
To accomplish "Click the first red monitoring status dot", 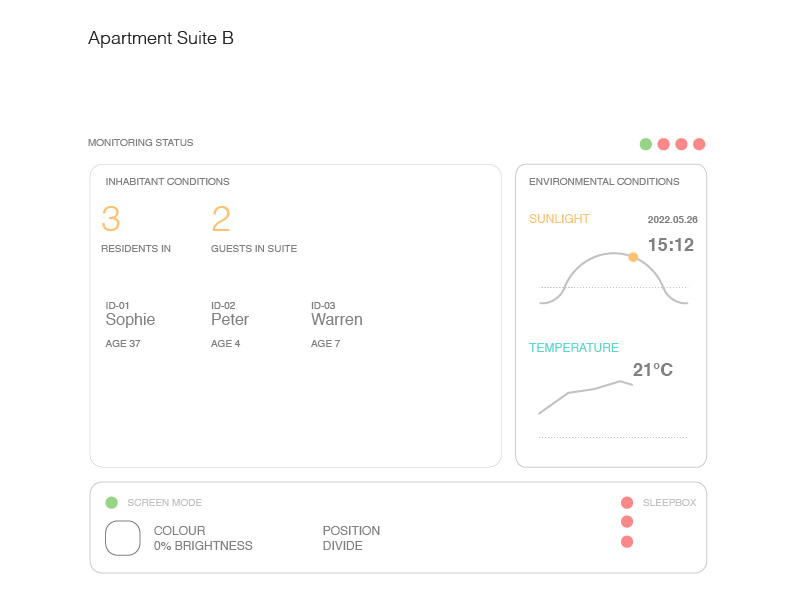I will click(x=663, y=144).
